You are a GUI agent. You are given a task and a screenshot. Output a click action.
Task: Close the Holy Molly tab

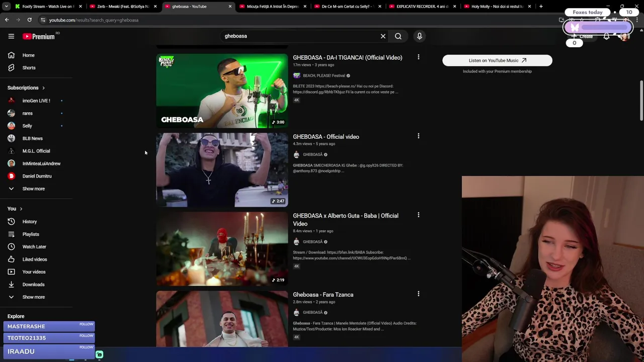pos(529,7)
